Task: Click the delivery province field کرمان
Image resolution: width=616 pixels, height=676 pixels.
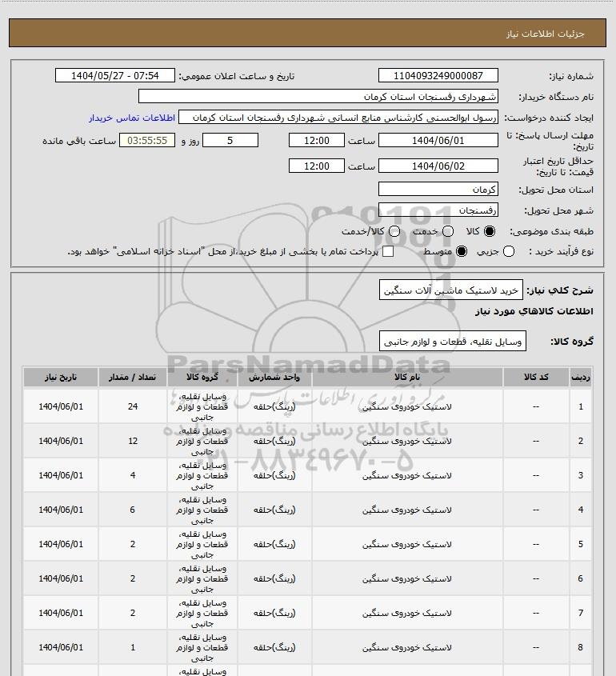Action: tap(438, 189)
